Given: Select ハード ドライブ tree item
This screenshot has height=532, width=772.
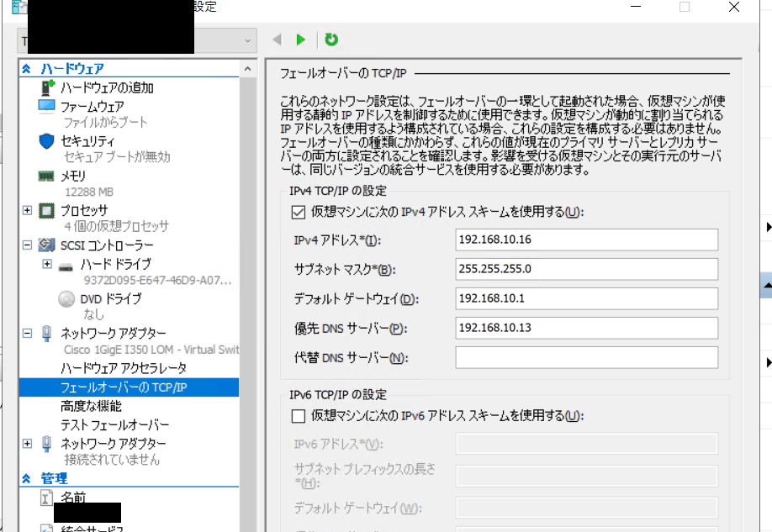Looking at the screenshot, I should click(x=116, y=264).
